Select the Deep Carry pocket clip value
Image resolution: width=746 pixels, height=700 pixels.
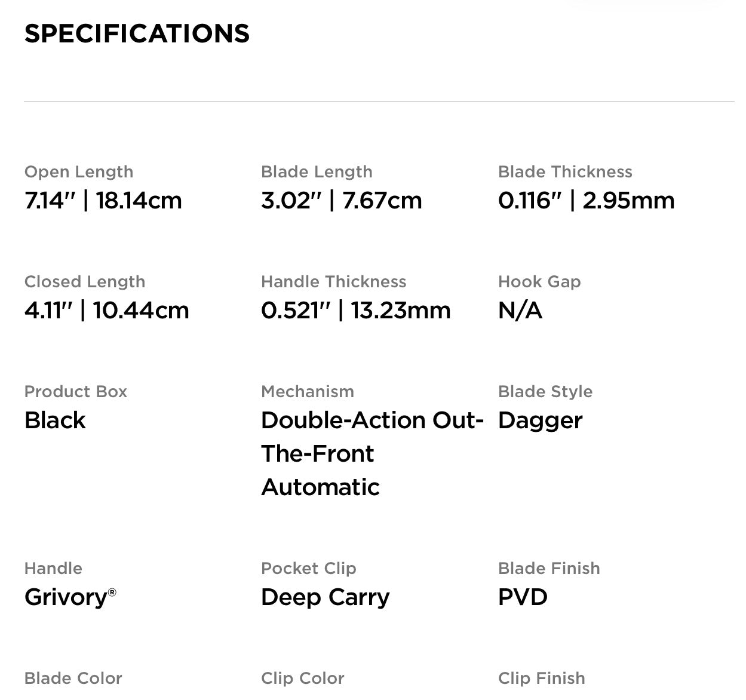(x=325, y=597)
